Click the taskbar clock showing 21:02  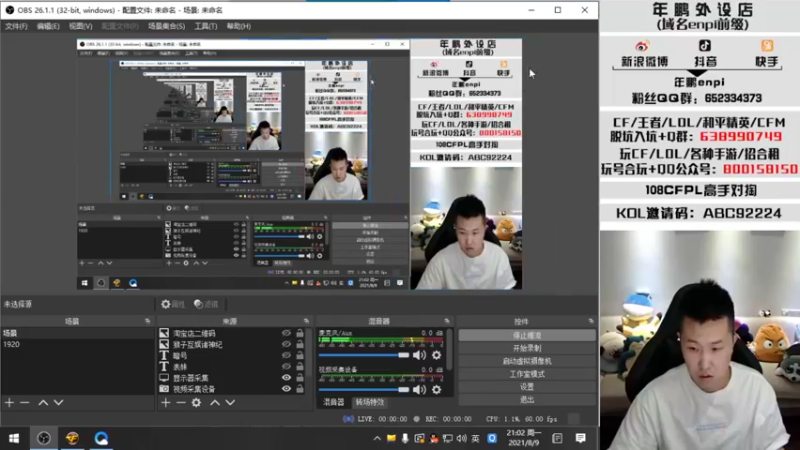click(523, 438)
